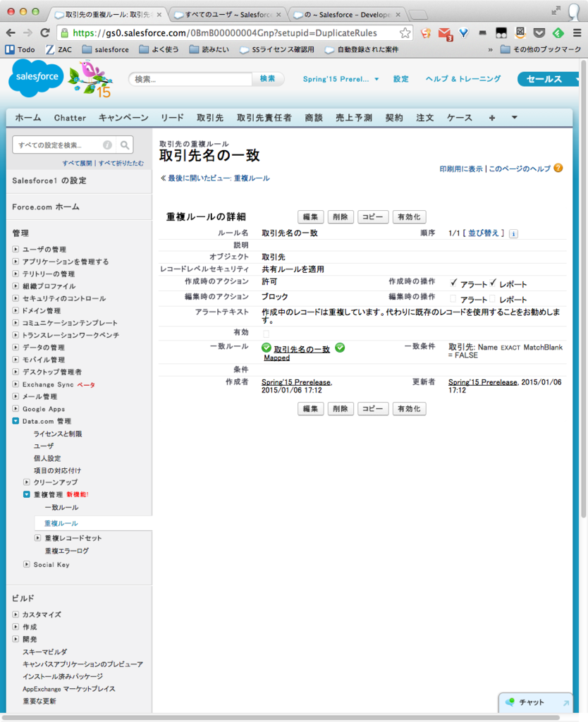Open the チャット chat widget

coord(532,702)
